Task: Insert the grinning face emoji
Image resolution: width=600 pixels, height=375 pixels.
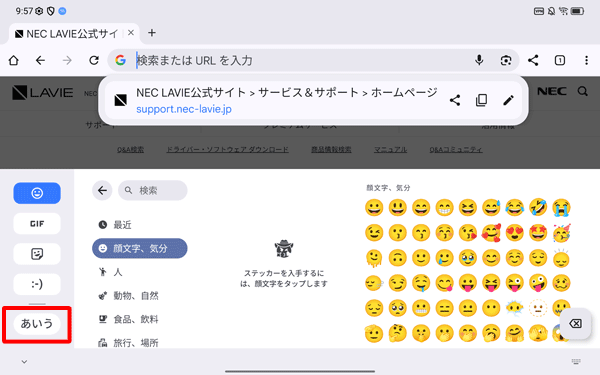Action: pos(374,207)
